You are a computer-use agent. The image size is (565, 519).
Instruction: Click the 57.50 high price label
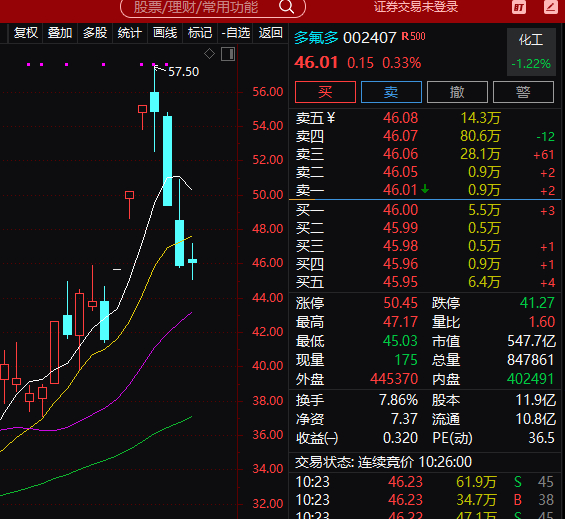184,72
